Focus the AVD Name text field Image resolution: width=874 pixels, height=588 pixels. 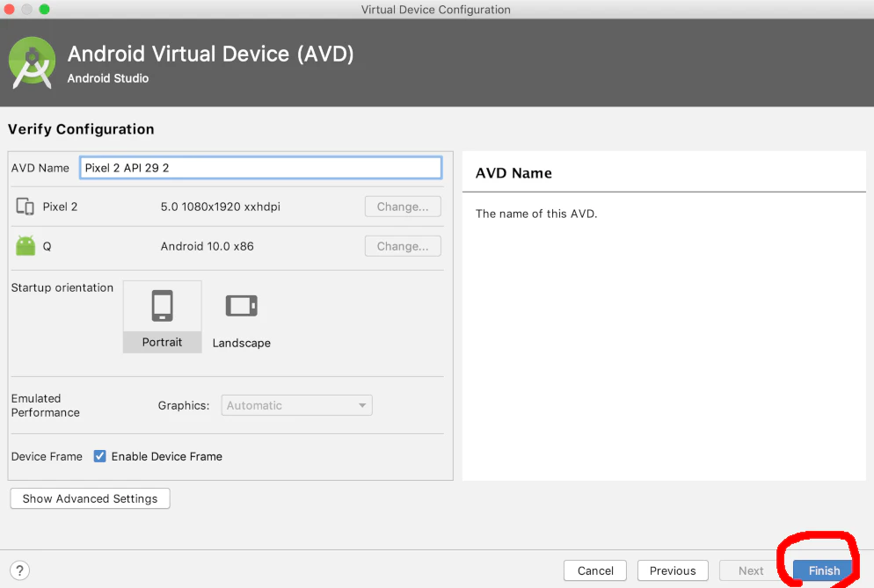pos(261,168)
